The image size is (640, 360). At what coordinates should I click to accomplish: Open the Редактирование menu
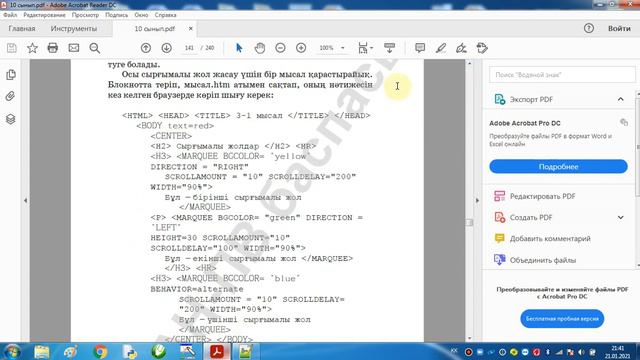coord(44,15)
